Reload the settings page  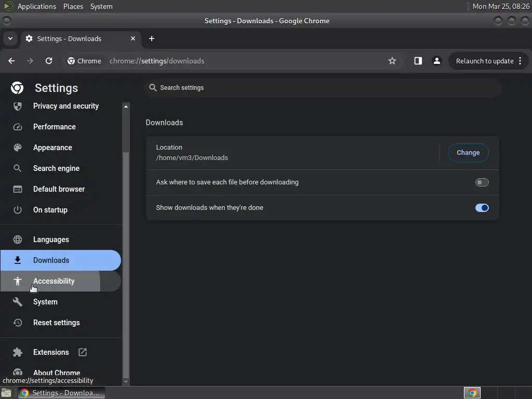pos(49,61)
